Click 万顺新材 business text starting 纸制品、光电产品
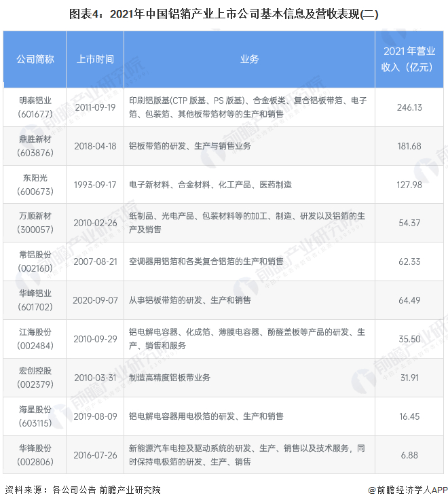 pyautogui.click(x=247, y=223)
